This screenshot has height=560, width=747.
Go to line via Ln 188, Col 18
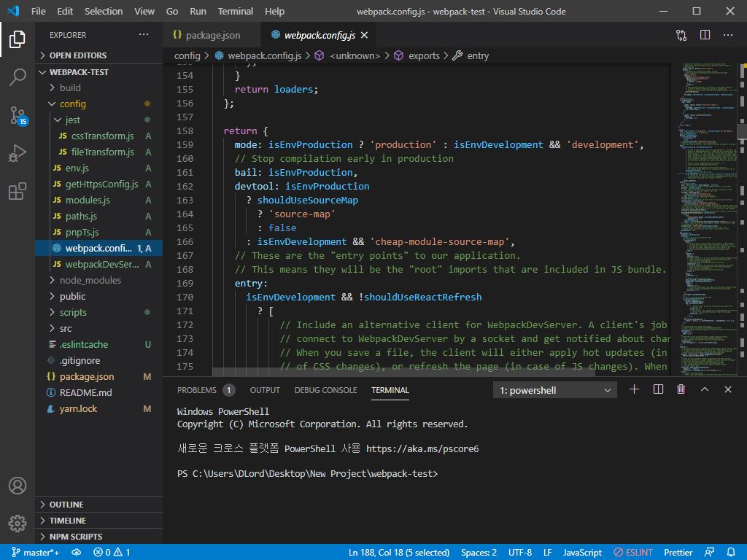point(399,553)
